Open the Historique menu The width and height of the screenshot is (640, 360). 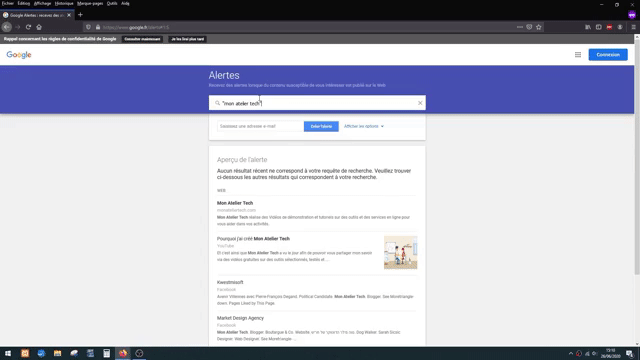(64, 3)
